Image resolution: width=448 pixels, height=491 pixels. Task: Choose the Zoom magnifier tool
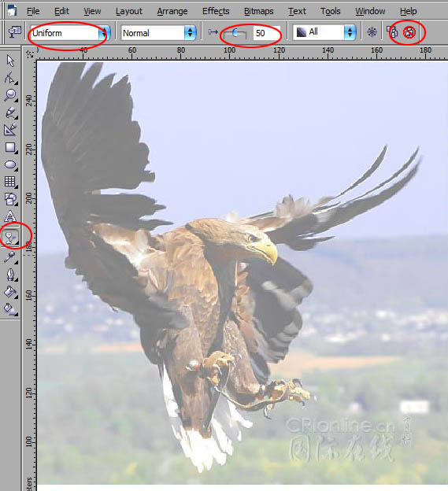10,95
